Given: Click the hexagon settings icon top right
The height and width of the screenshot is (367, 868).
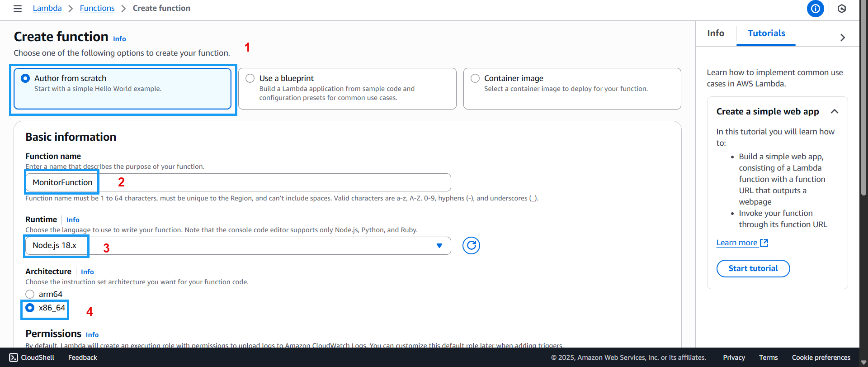Looking at the screenshot, I should tap(841, 9).
